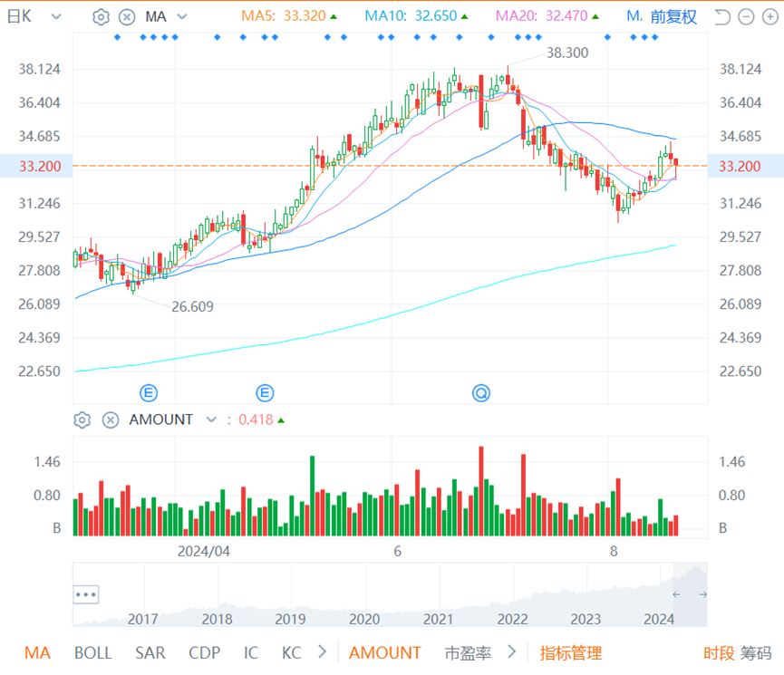Image resolution: width=784 pixels, height=675 pixels.
Task: Click the 2024/04 date axis label
Action: [x=204, y=551]
